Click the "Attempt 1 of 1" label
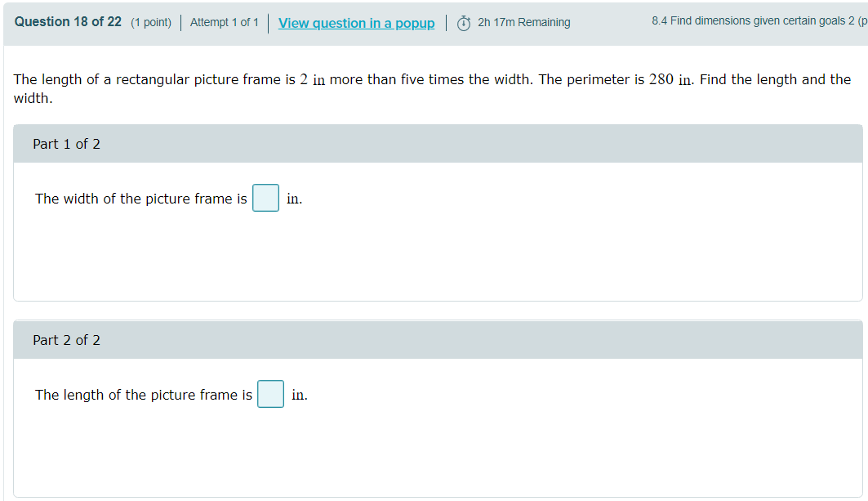The width and height of the screenshot is (868, 501). (x=225, y=23)
